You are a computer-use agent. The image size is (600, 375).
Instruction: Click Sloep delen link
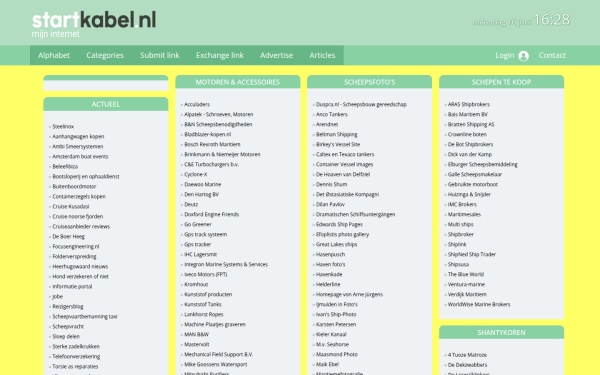[66, 336]
